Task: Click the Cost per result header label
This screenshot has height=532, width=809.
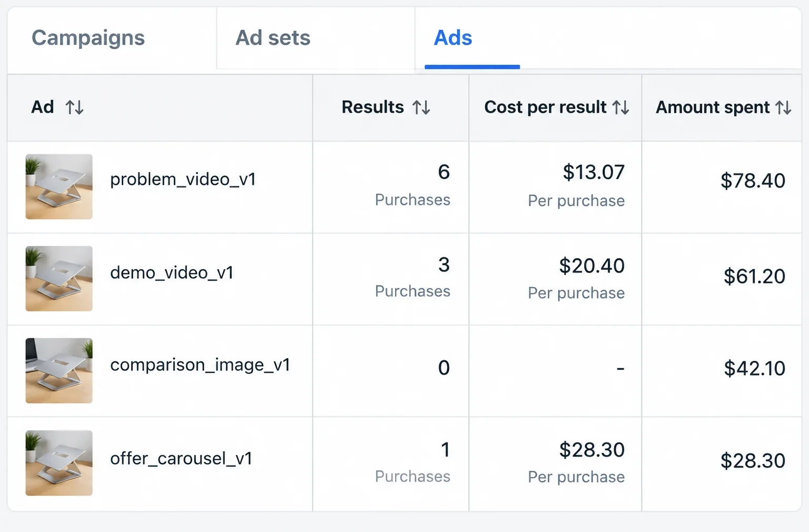Action: (546, 107)
